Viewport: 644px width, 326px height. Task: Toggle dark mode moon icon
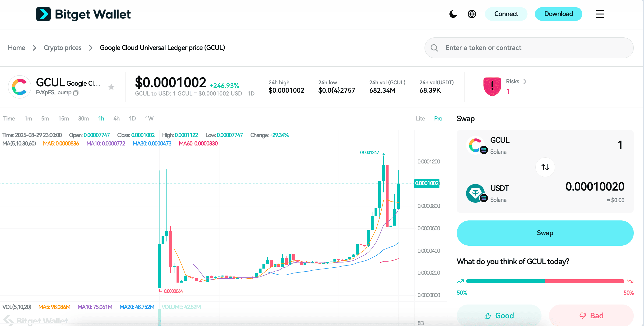coord(453,14)
